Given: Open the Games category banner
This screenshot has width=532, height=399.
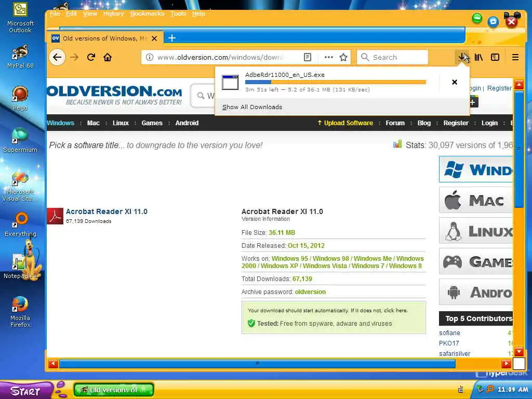Looking at the screenshot, I should [476, 261].
